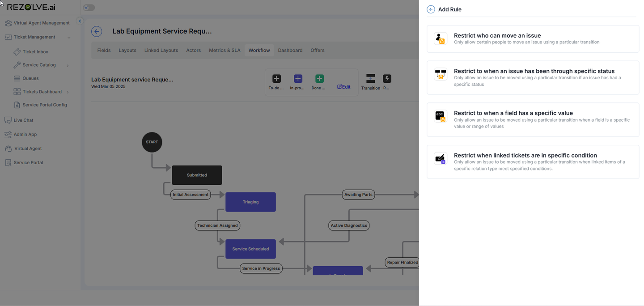The height and width of the screenshot is (306, 644).
Task: Select the Triaging status node
Action: click(250, 202)
